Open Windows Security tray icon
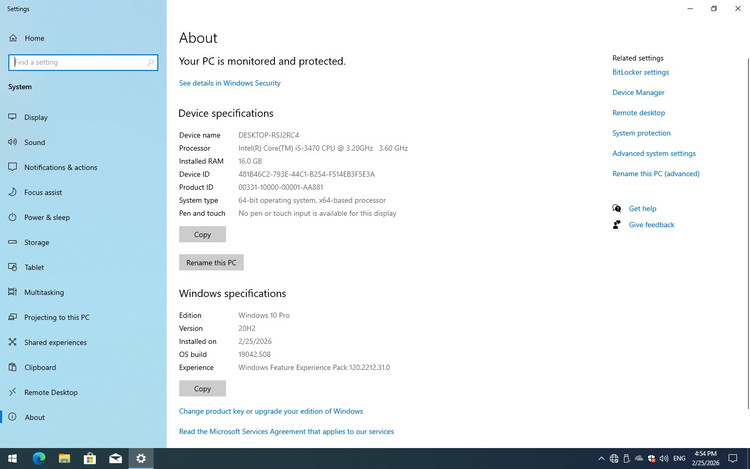 [x=651, y=458]
